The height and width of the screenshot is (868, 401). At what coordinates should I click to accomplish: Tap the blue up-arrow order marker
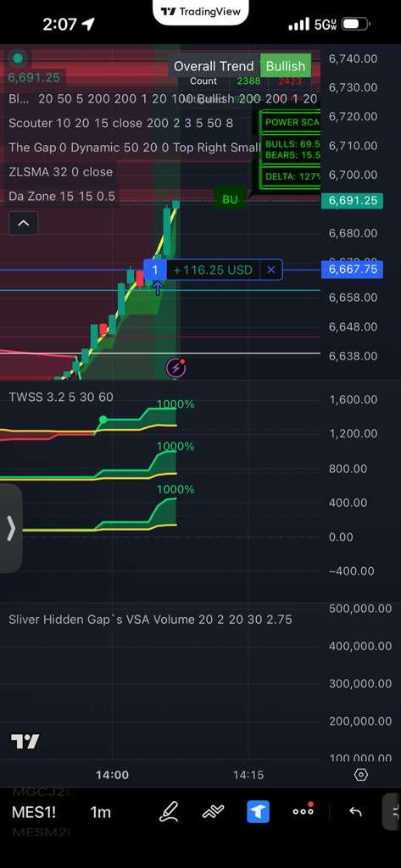point(158,288)
